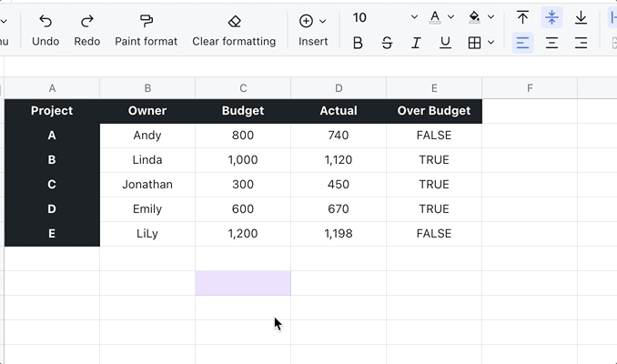Image resolution: width=617 pixels, height=364 pixels.
Task: Expand the borders dropdown arrow
Action: click(x=491, y=43)
